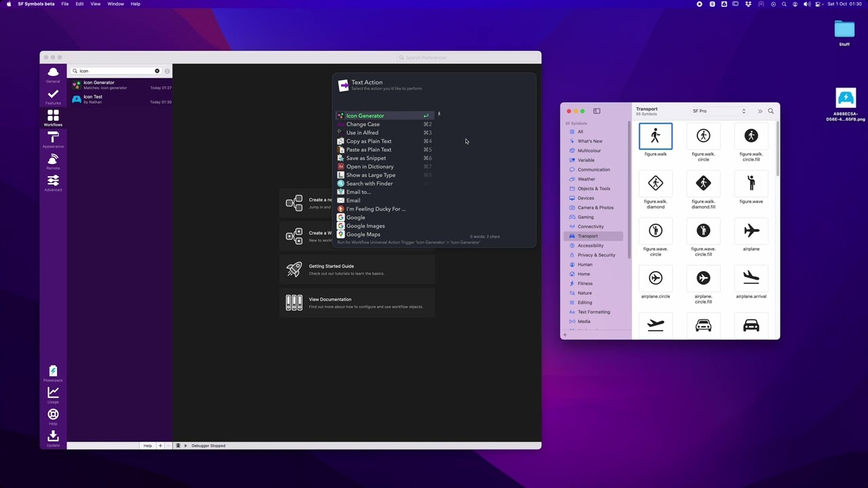Image resolution: width=868 pixels, height=488 pixels.
Task: Open Help lifebuoy section in Alfred sidebar
Action: (x=53, y=417)
